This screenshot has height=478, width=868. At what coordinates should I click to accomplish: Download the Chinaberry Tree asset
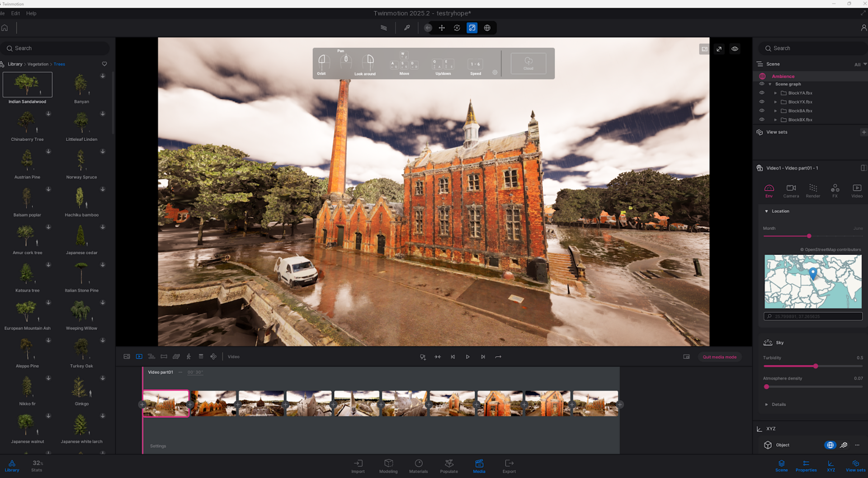(48, 114)
